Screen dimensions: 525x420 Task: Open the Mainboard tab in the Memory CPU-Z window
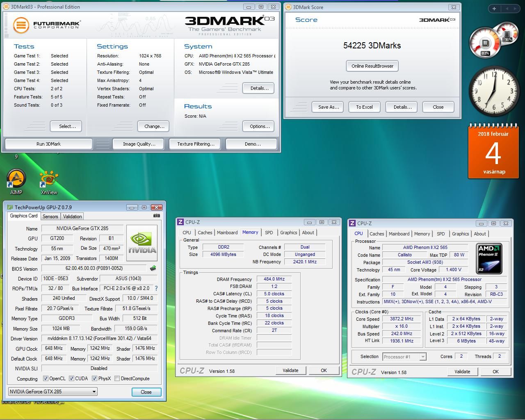[x=227, y=233]
